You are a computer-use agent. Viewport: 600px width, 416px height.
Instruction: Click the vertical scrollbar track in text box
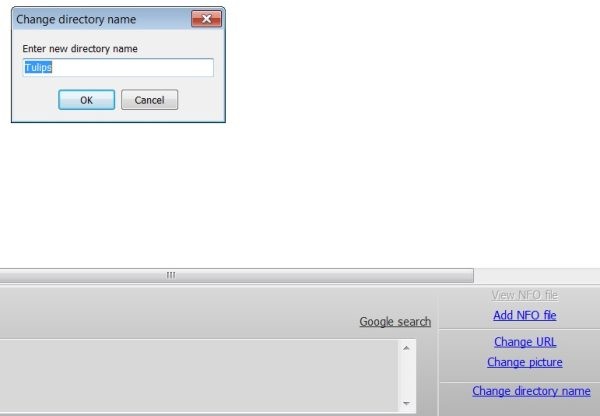point(406,376)
